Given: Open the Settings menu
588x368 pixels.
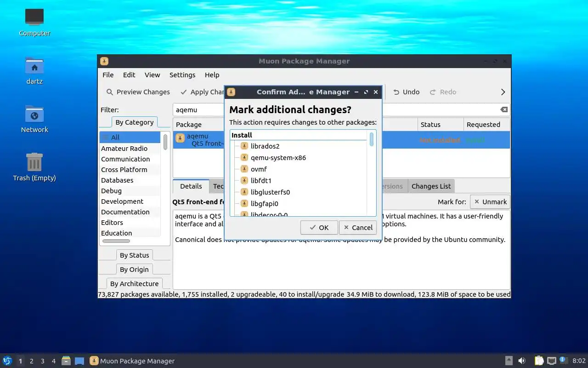Looking at the screenshot, I should point(182,75).
